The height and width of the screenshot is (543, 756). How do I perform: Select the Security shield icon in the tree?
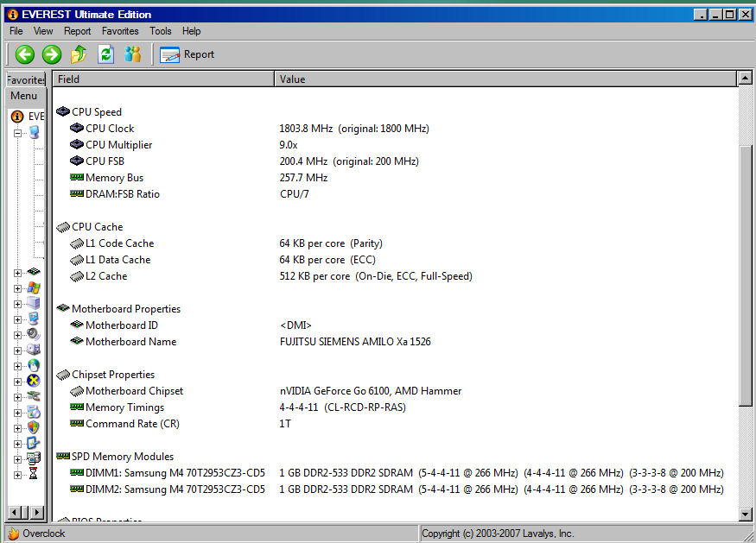[34, 427]
